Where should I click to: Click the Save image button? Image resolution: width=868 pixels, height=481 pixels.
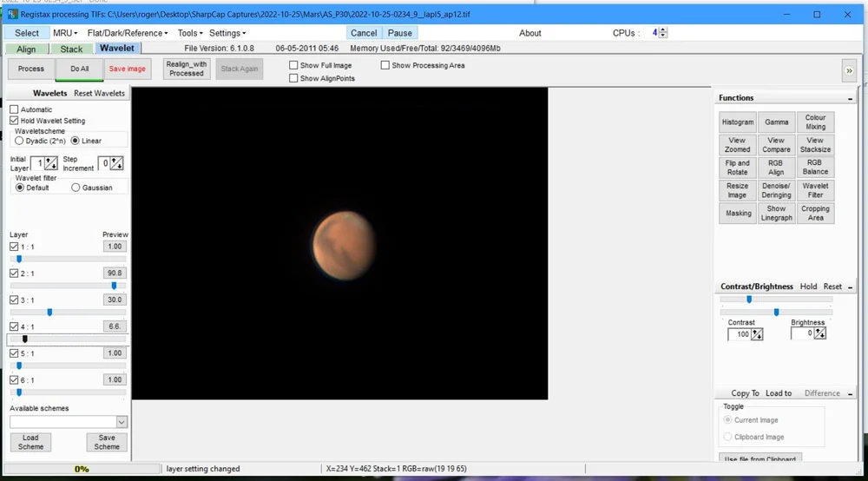click(128, 69)
